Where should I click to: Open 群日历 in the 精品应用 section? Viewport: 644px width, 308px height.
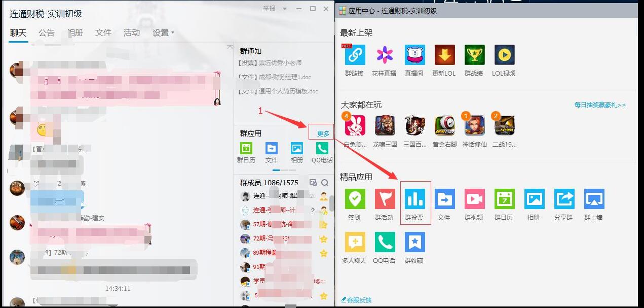point(504,199)
